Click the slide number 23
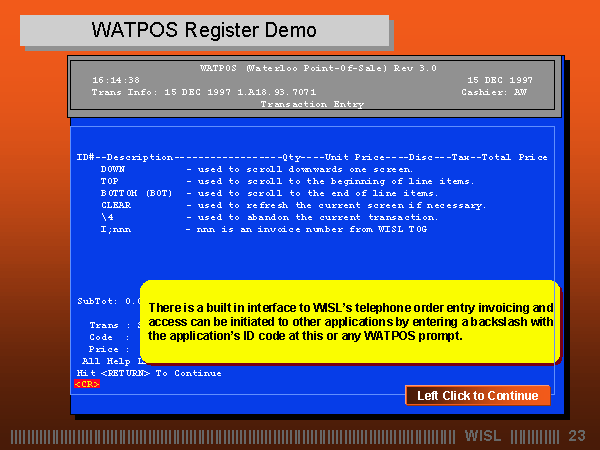600x450 pixels. point(576,436)
